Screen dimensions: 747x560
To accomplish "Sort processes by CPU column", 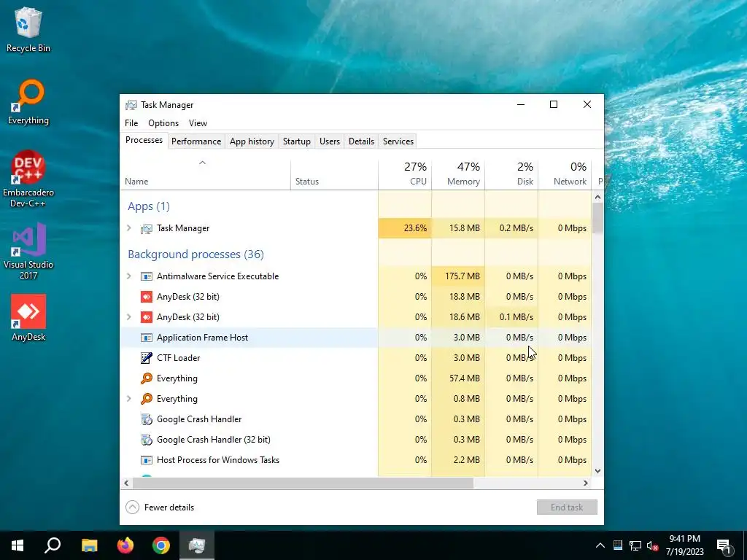I will click(x=405, y=175).
